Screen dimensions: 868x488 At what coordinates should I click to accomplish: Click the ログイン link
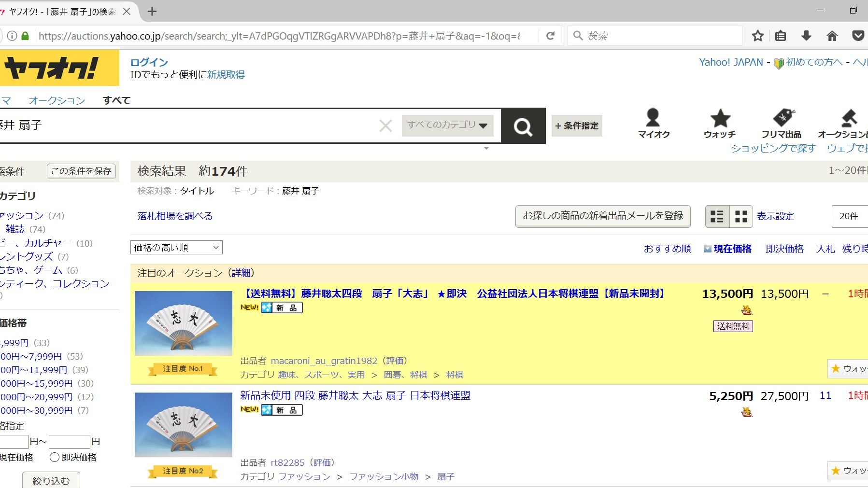149,62
